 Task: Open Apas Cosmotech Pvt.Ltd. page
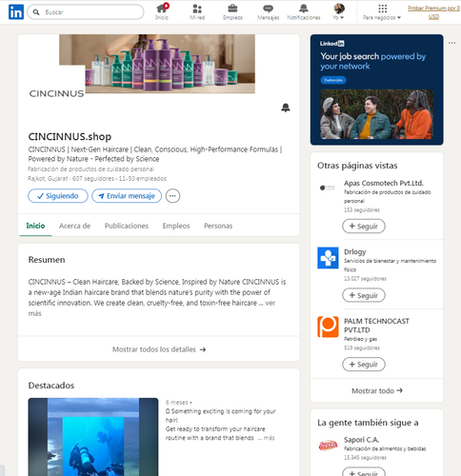click(384, 183)
